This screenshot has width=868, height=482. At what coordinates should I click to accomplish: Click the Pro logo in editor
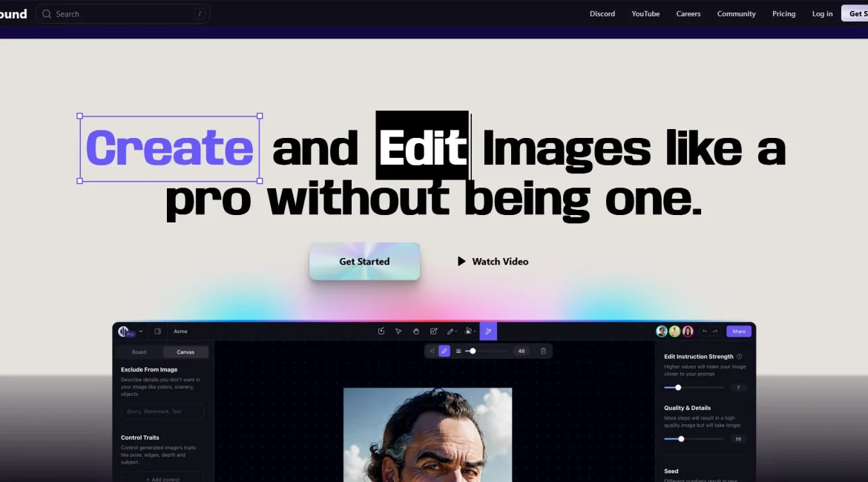tap(125, 331)
